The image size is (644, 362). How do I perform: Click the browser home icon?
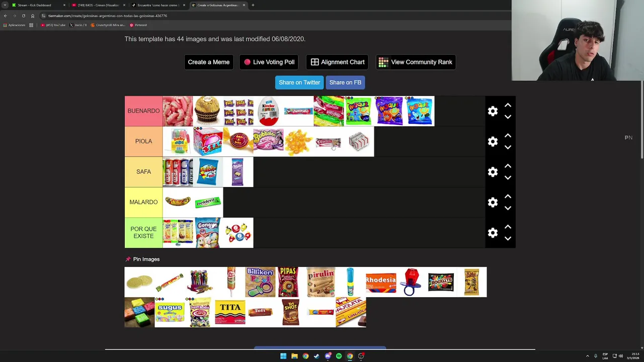coord(33,16)
